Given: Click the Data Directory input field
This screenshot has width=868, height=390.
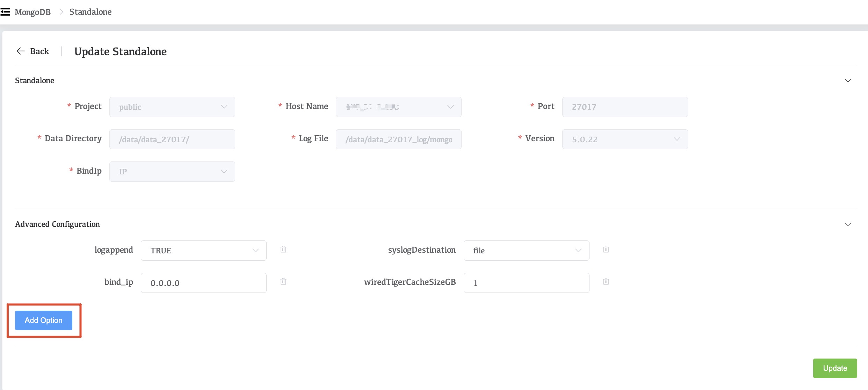Looking at the screenshot, I should pyautogui.click(x=172, y=139).
